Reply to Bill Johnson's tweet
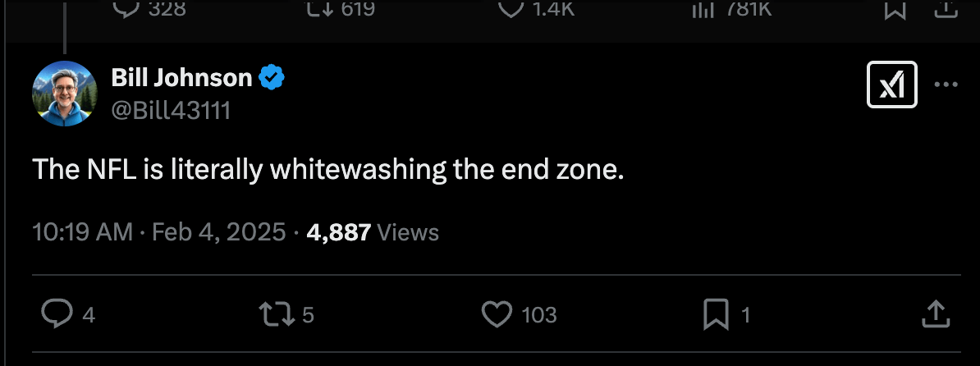 click(x=57, y=313)
